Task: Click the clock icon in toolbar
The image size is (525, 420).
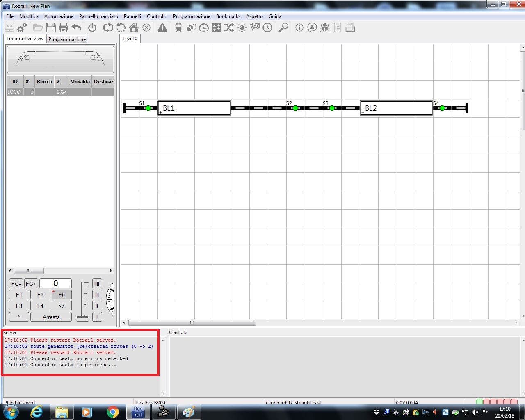Action: pos(267,28)
